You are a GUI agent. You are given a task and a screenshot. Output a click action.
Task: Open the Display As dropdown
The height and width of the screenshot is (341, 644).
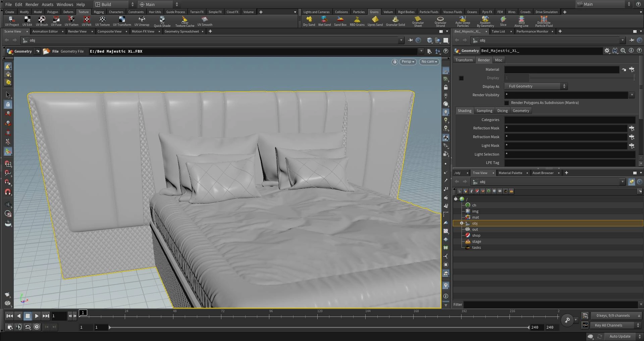click(536, 86)
